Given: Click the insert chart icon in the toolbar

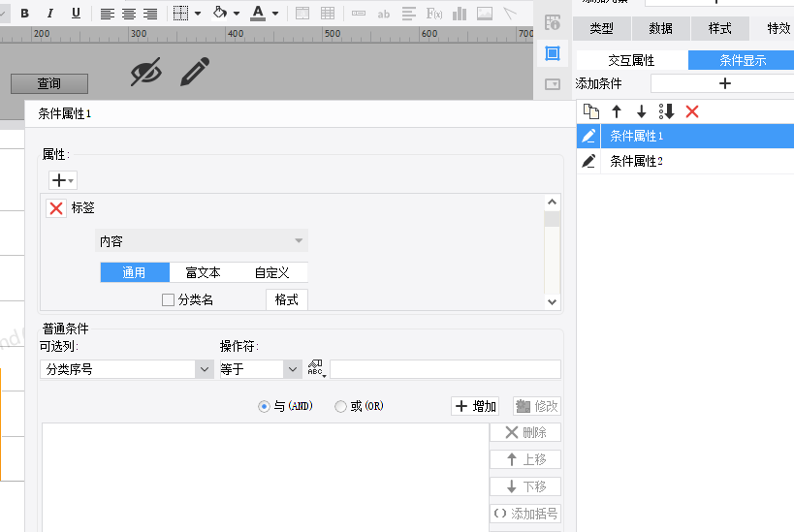Looking at the screenshot, I should click(x=460, y=14).
